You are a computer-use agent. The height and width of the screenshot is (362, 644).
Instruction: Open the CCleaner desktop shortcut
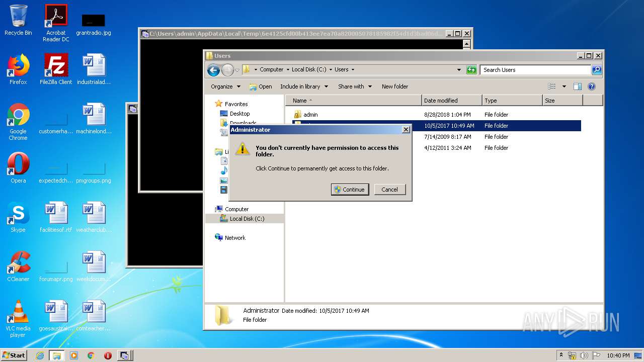18,266
